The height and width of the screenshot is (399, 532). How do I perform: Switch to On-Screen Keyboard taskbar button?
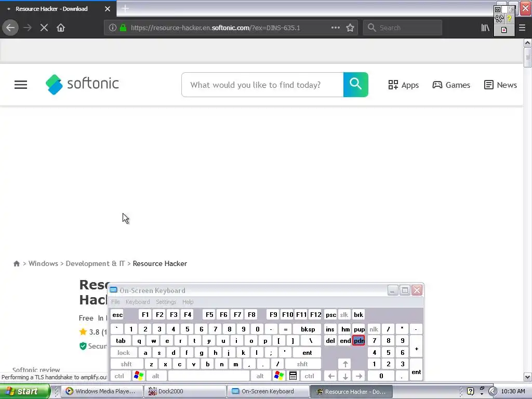(268, 391)
